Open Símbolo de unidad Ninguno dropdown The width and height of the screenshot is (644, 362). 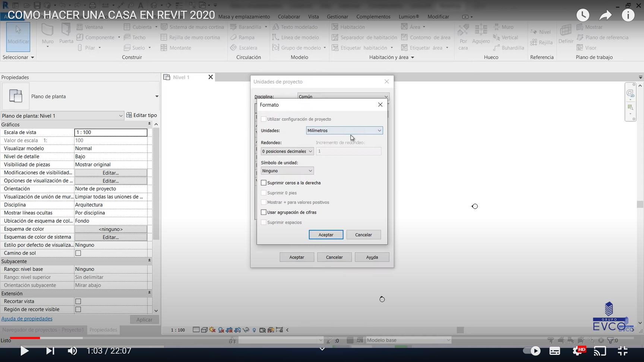[287, 171]
